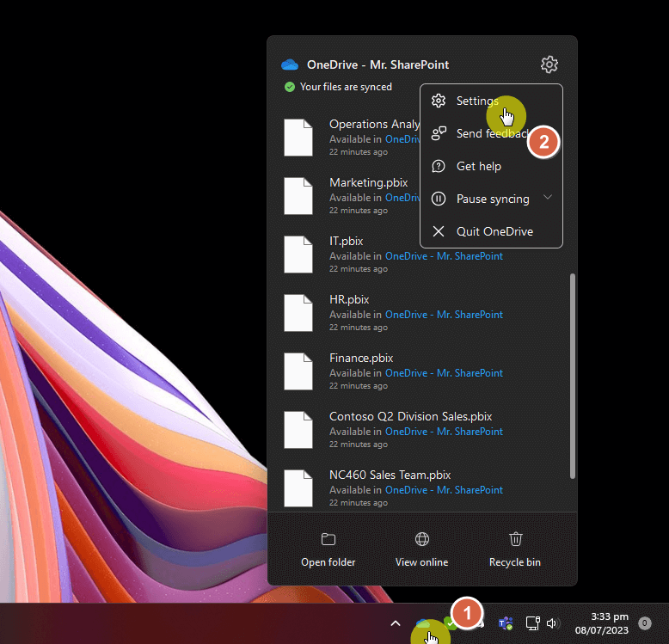Click the View online button label
Image resolution: width=669 pixels, height=644 pixels.
coord(422,562)
